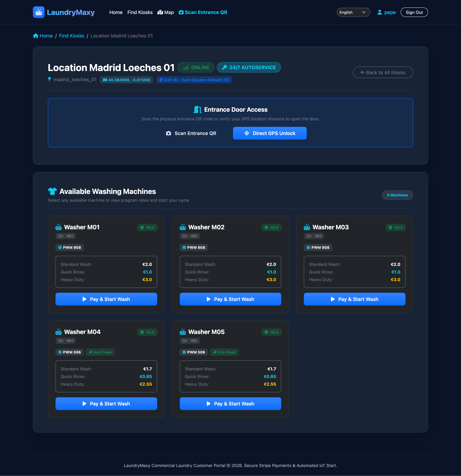Viewport: 461px width, 476px height.
Task: Click the breadcrumb house icon
Action: [x=36, y=36]
